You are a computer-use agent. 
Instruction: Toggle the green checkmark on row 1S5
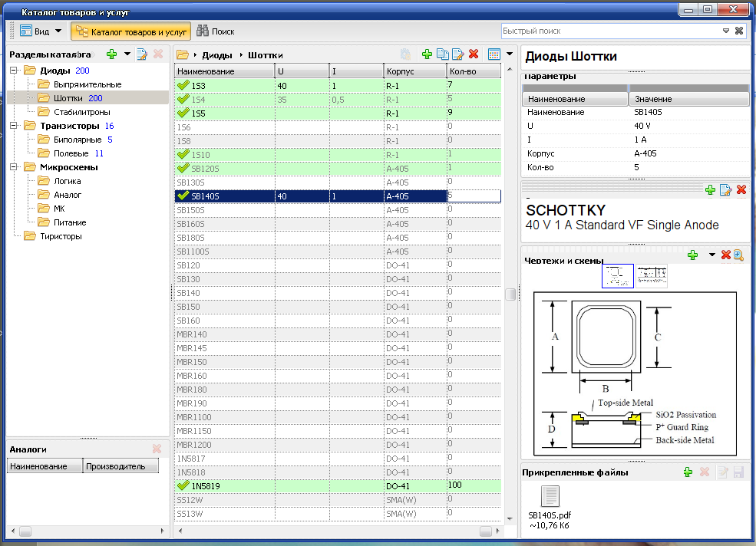[x=183, y=113]
